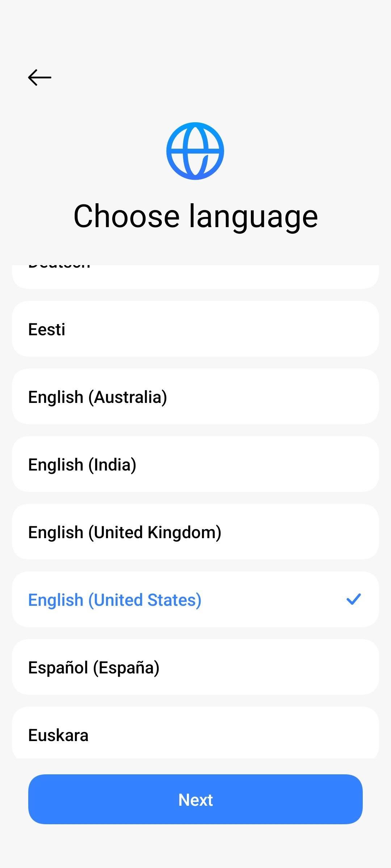
Task: Set Australian English as the language
Action: point(195,397)
